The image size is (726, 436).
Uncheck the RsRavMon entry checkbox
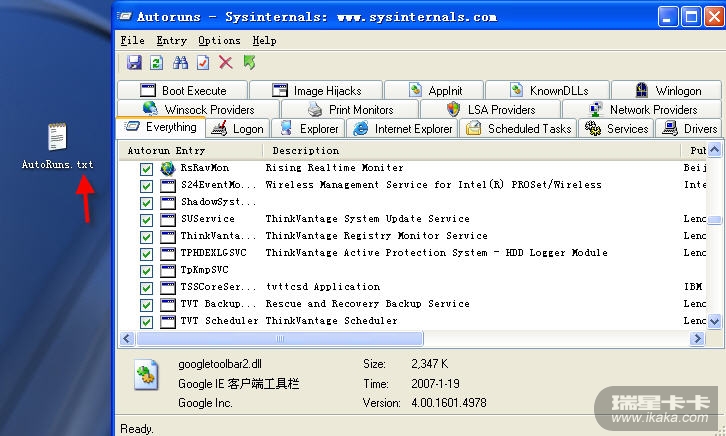(x=146, y=169)
